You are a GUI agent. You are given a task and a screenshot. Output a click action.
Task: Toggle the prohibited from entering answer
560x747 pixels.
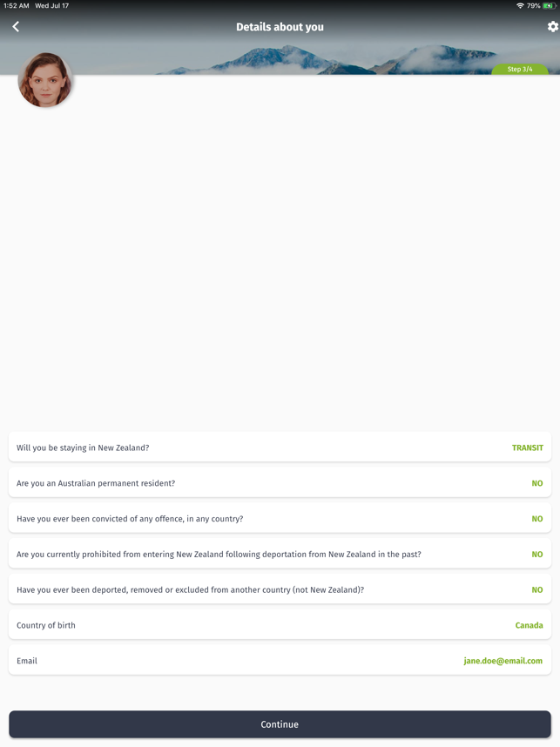[537, 555]
